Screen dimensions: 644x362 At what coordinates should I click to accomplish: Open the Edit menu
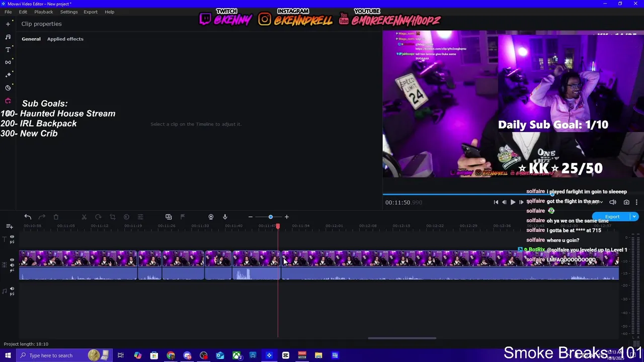coord(23,12)
